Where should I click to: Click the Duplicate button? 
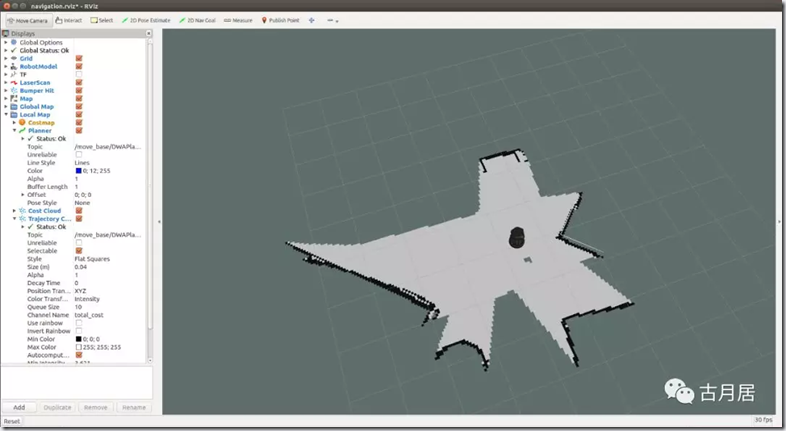57,407
